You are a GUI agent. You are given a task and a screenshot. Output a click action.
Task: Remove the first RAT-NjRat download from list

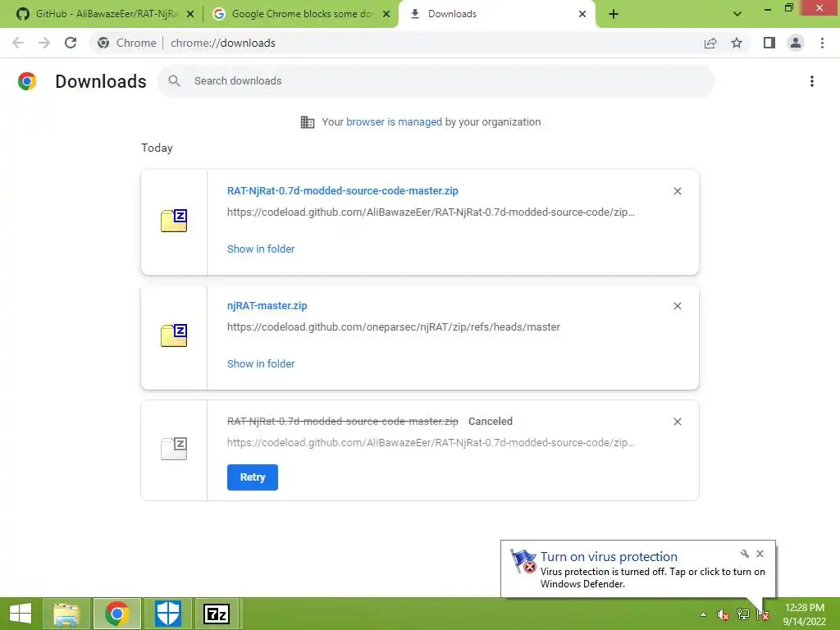677,191
